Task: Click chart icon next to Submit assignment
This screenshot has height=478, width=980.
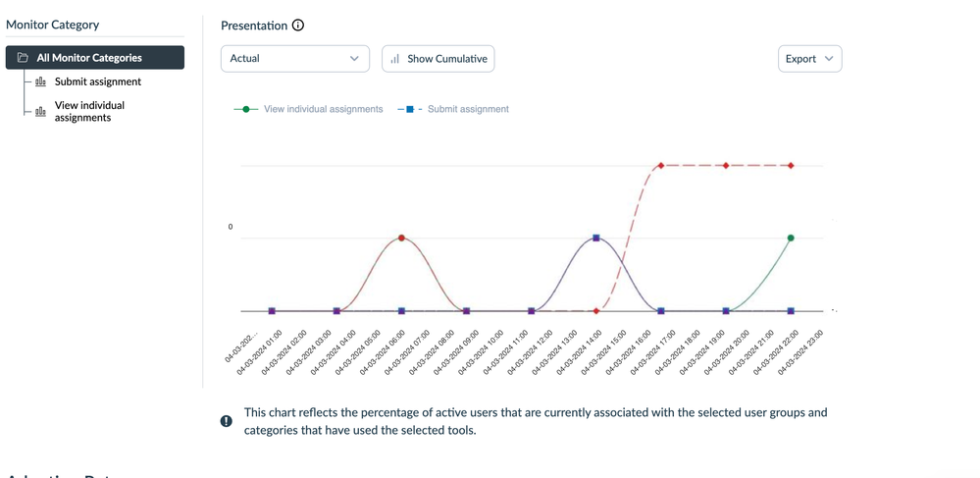Action: tap(40, 81)
